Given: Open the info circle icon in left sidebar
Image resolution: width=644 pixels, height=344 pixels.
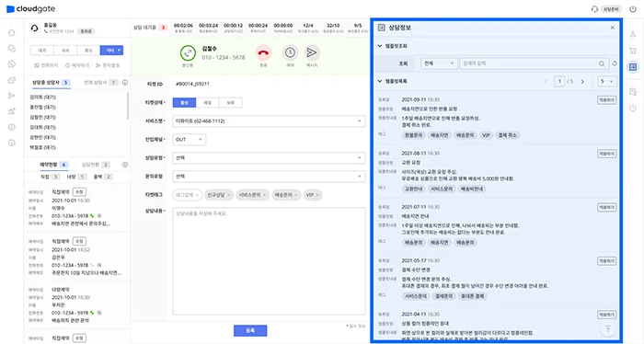Looking at the screenshot, I should pos(12,143).
